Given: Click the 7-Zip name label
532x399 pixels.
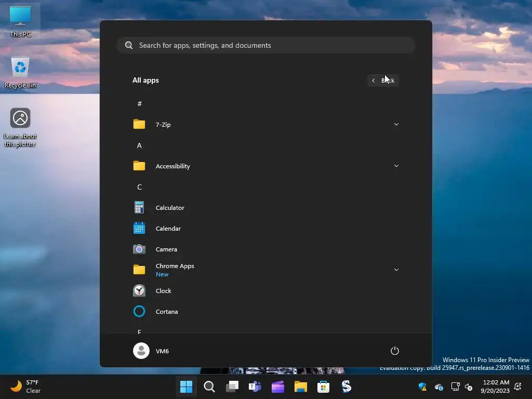Looking at the screenshot, I should [x=163, y=125].
